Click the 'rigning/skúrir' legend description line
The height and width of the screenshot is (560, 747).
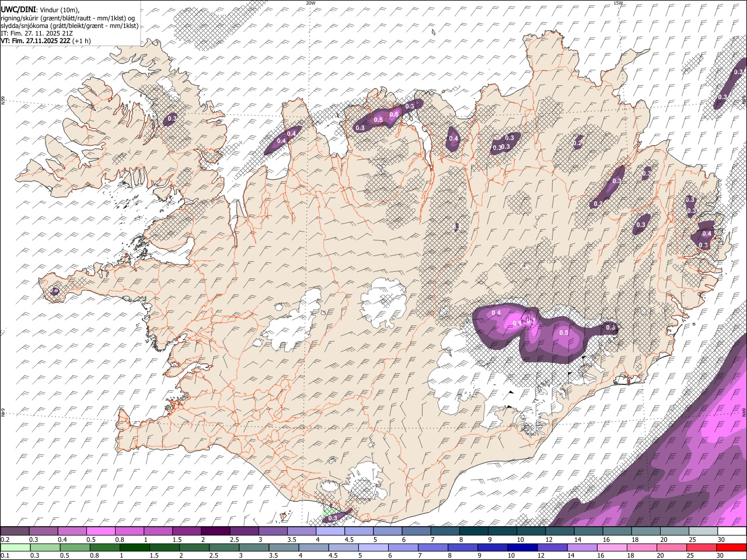tap(68, 18)
